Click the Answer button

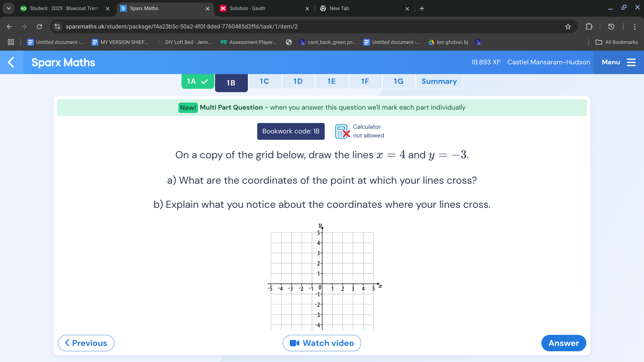pos(564,343)
